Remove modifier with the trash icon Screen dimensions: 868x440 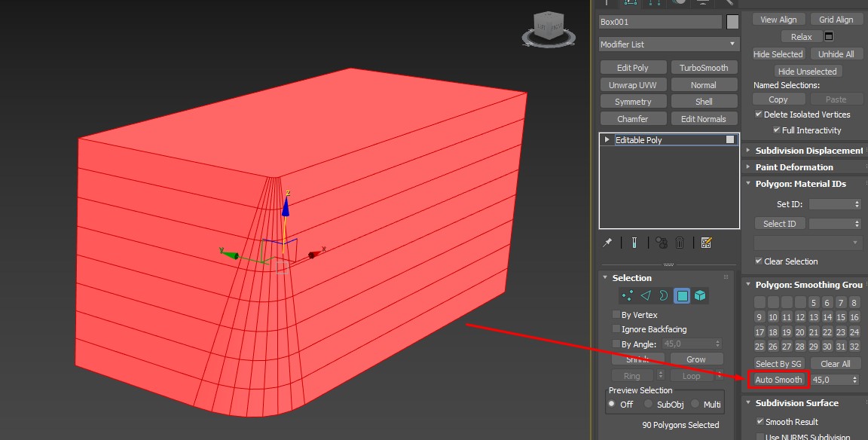680,243
